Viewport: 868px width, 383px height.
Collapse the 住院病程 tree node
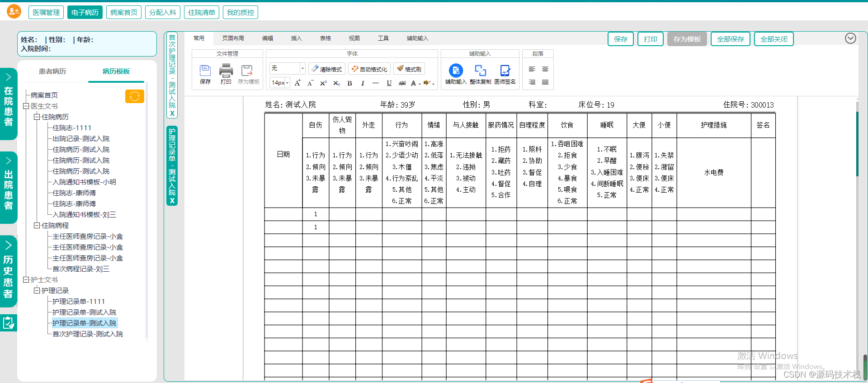(x=37, y=226)
